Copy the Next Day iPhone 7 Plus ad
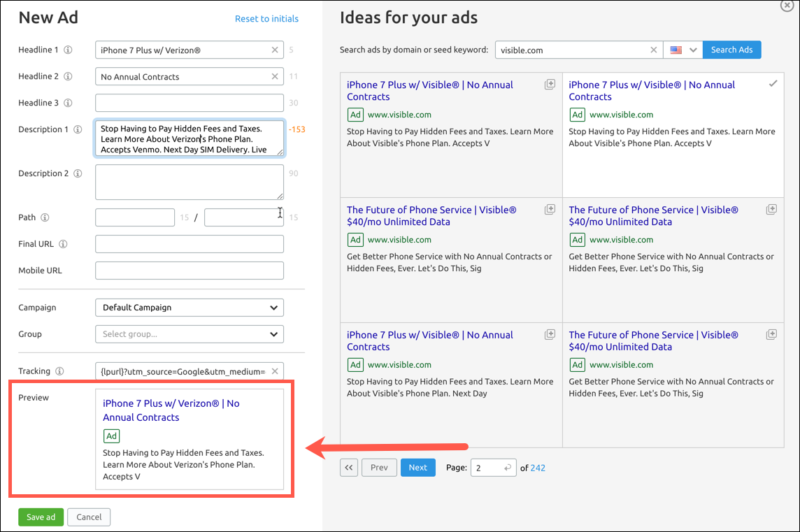This screenshot has width=800, height=532. coord(550,334)
